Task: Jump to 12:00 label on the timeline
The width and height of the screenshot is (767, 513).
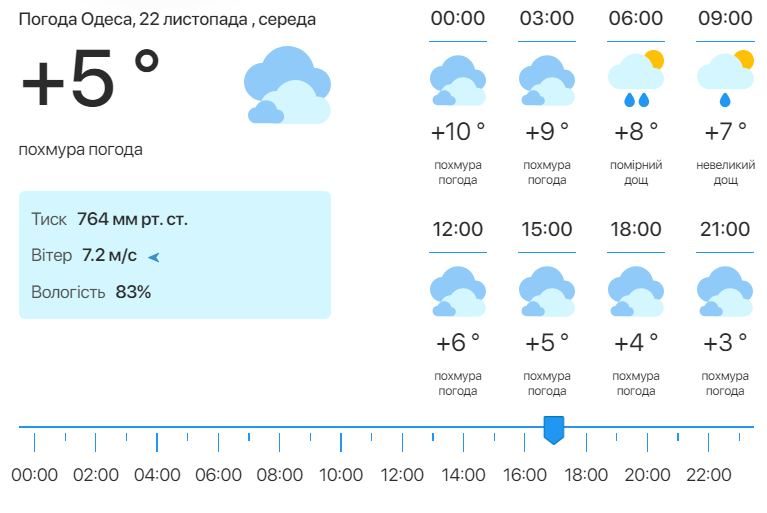Action: (402, 475)
